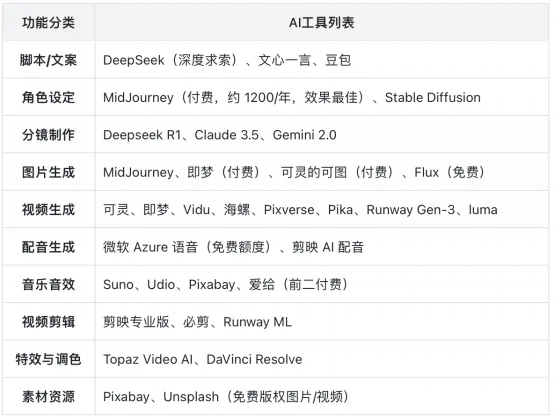Click the cell listing Pixverse、Pika、Runway Gen-3
This screenshot has width=554, height=418.
coord(322,210)
